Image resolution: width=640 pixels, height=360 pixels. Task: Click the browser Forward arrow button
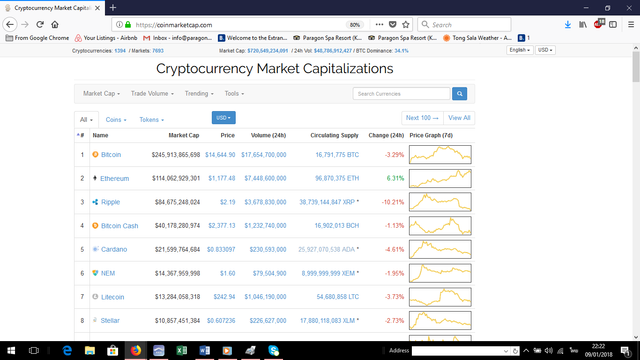25,24
